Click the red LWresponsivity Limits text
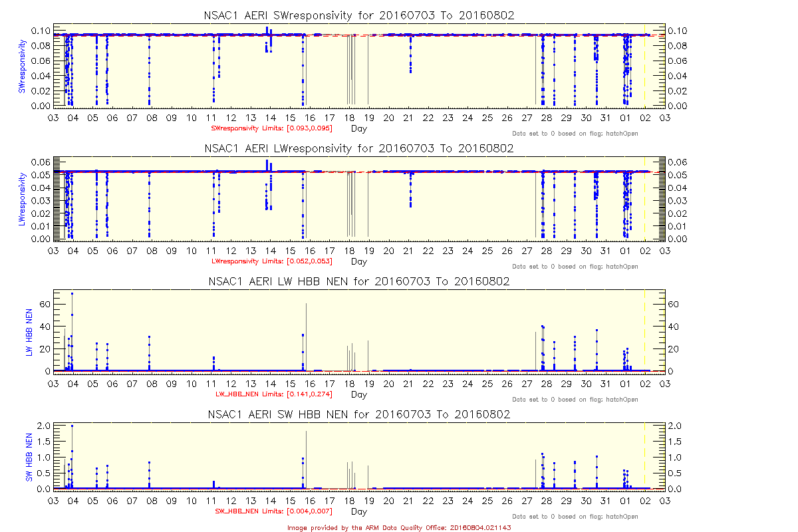Screen dimensions: 798x532 pyautogui.click(x=271, y=261)
